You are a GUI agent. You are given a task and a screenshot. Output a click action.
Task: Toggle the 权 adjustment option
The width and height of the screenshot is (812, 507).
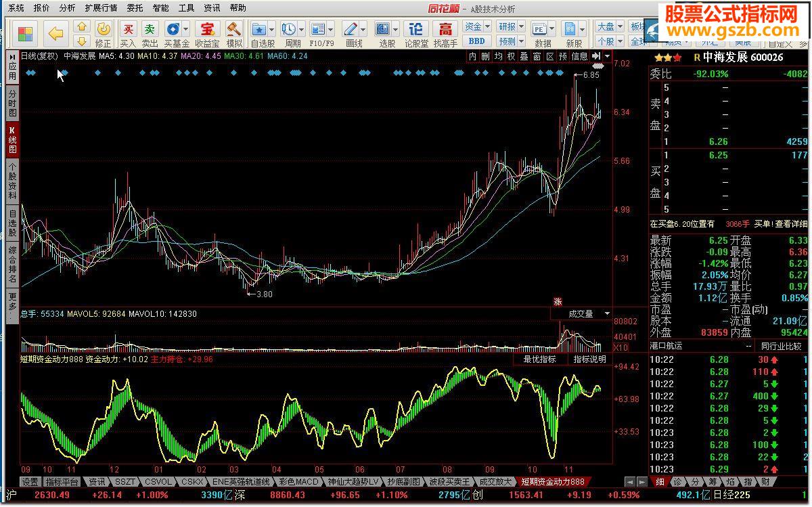[x=511, y=56]
